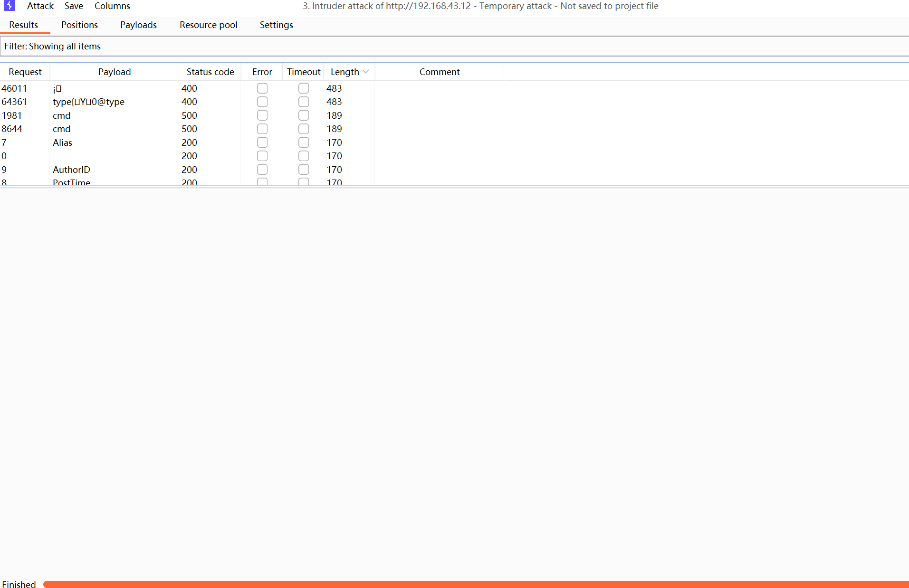Image resolution: width=909 pixels, height=588 pixels.
Task: Toggle Error checkbox for Alias row
Action: (x=262, y=142)
